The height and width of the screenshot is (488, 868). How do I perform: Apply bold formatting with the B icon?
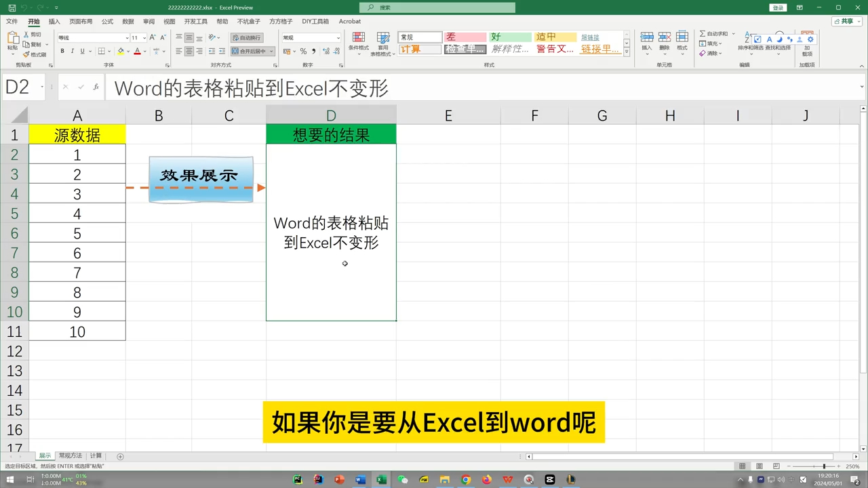[x=62, y=51]
